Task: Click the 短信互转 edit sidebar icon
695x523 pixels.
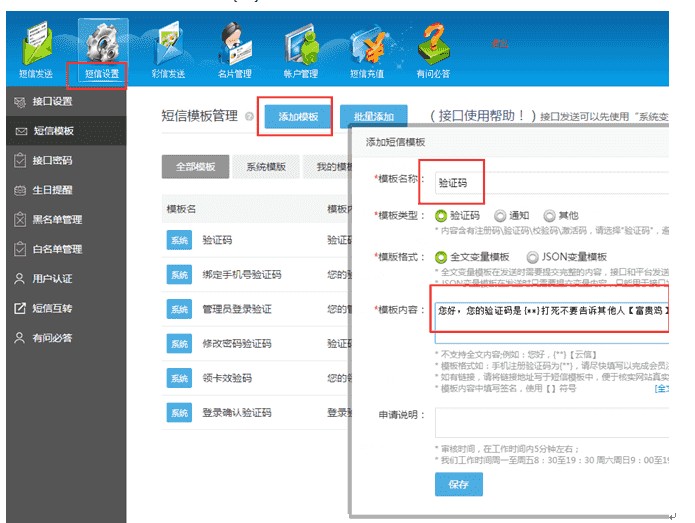Action: coord(20,308)
